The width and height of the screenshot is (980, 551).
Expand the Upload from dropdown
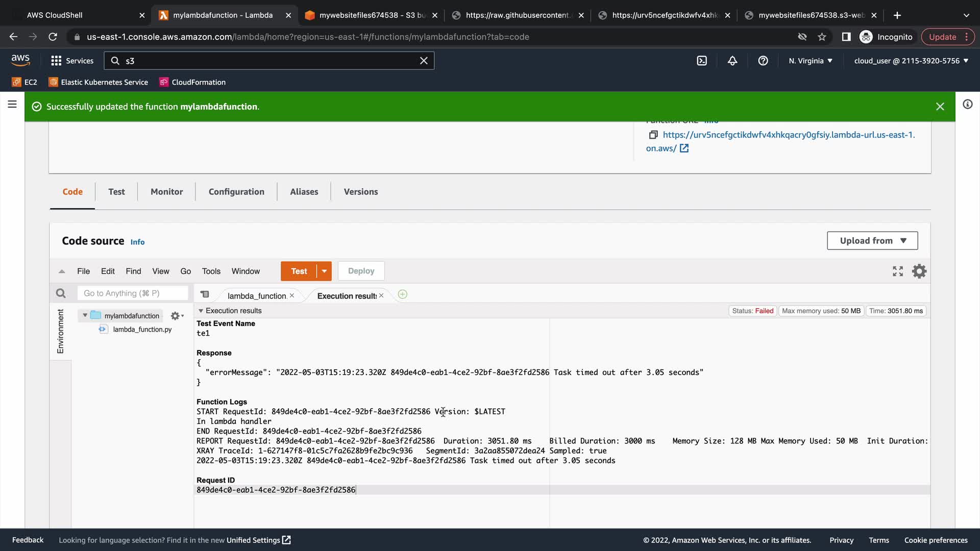tap(872, 241)
